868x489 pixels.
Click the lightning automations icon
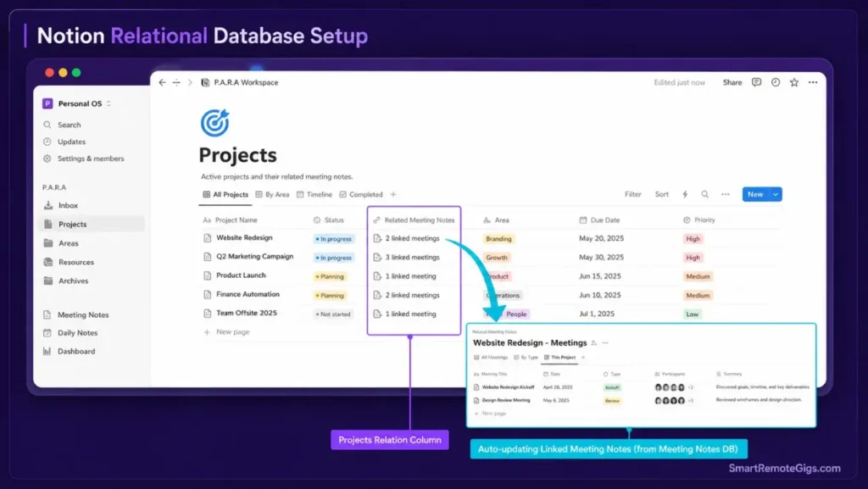(685, 194)
